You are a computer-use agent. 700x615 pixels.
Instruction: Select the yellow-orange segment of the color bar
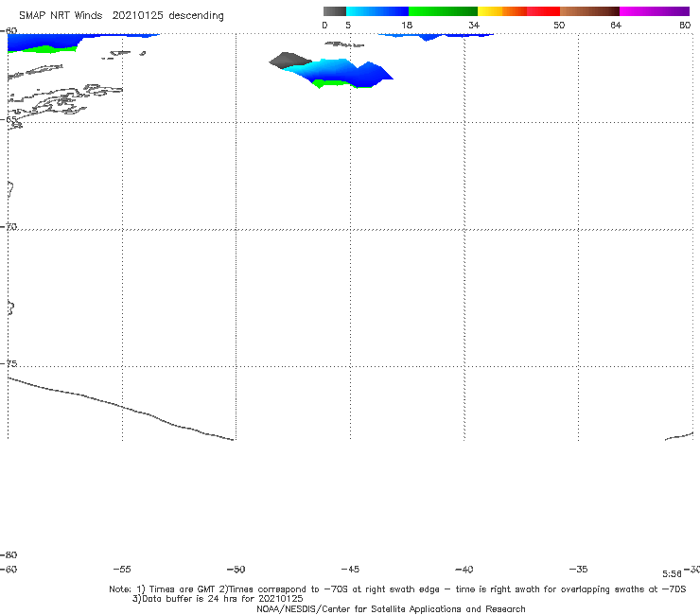pyautogui.click(x=502, y=11)
